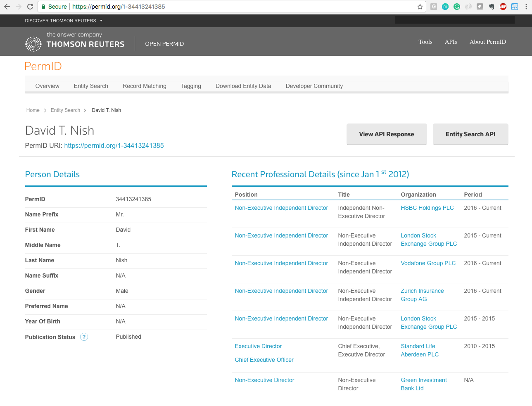
Task: Click the Thomson Reuters logo icon
Action: point(33,44)
